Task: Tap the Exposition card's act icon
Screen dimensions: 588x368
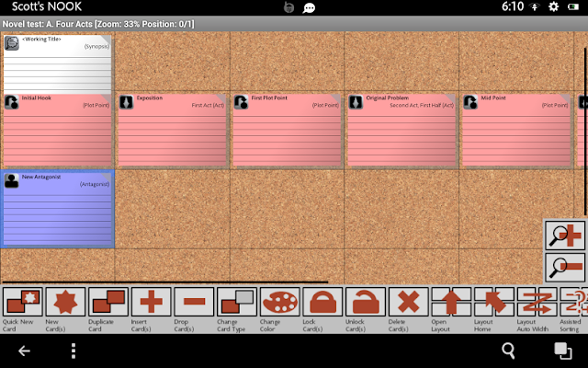Action: (x=127, y=102)
